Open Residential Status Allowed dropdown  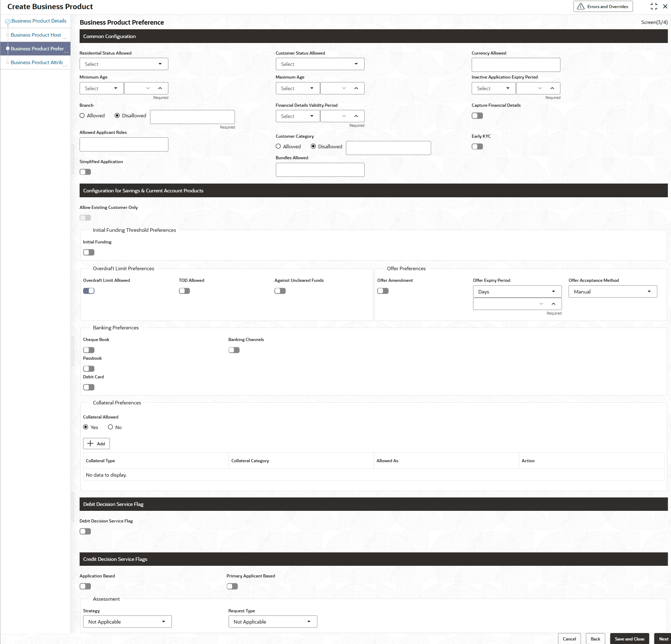(124, 64)
